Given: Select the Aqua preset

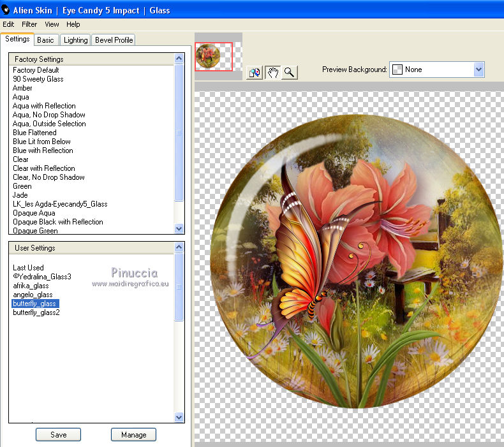Looking at the screenshot, I should pyautogui.click(x=21, y=97).
